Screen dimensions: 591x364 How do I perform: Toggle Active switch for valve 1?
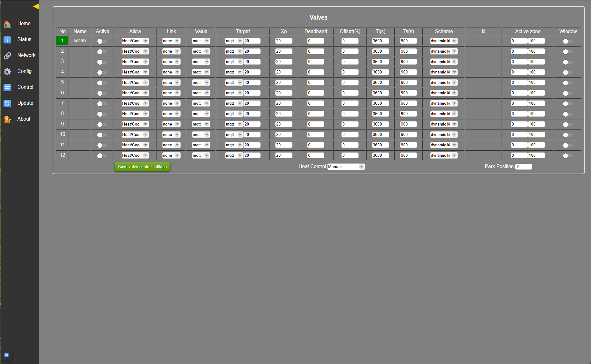(102, 41)
